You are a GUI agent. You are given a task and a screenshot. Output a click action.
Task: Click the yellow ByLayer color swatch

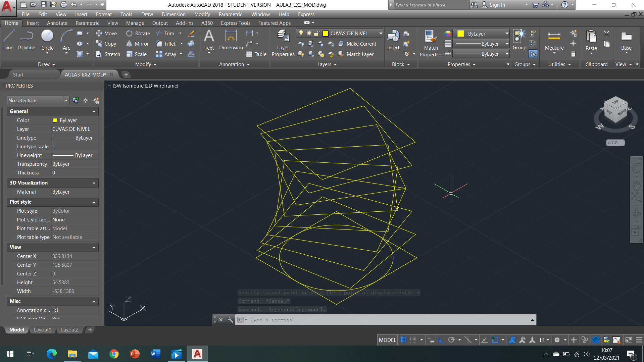pyautogui.click(x=461, y=34)
